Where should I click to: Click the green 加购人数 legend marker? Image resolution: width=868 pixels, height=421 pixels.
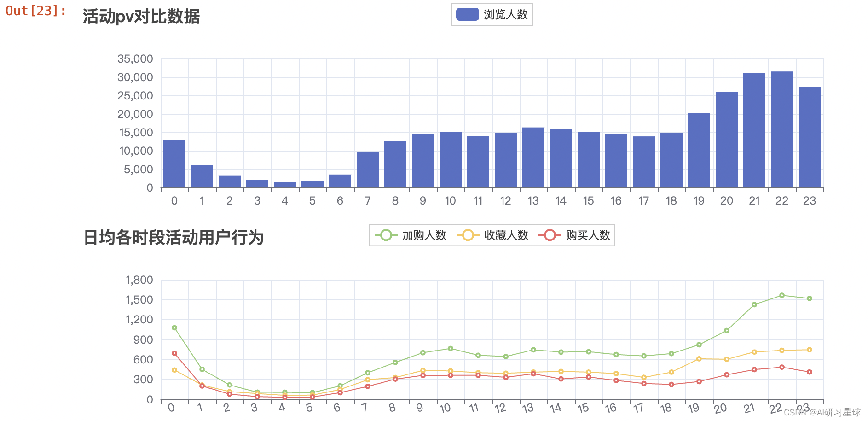coord(386,235)
